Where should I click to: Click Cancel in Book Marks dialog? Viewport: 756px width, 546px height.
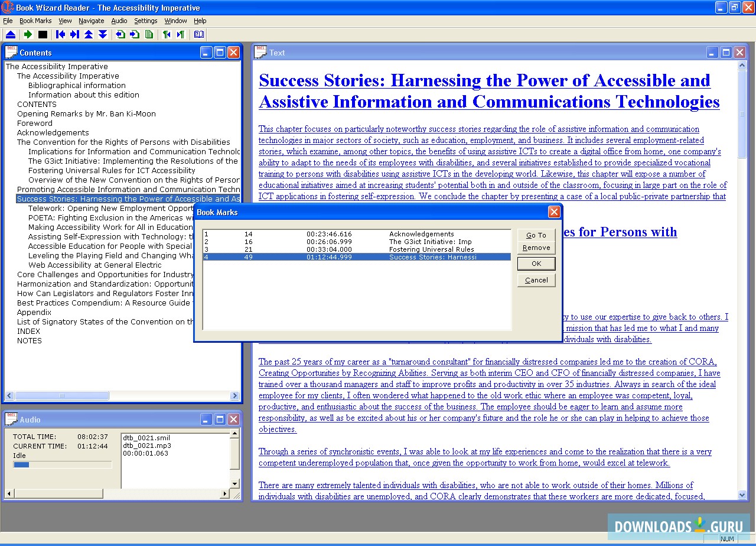(x=536, y=280)
